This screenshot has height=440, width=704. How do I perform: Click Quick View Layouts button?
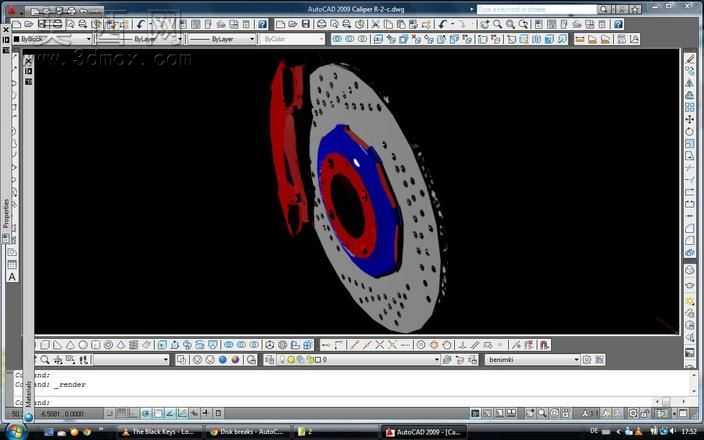pyautogui.click(x=499, y=413)
